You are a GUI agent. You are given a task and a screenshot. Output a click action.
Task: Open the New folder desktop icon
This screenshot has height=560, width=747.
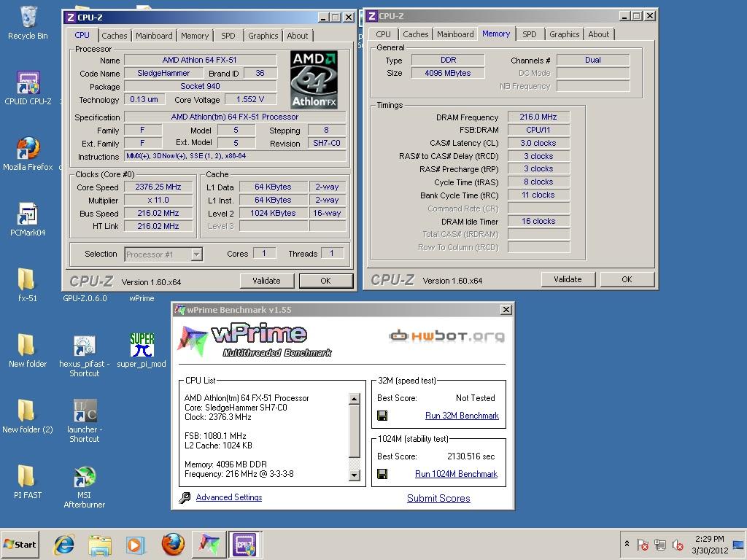click(28, 351)
